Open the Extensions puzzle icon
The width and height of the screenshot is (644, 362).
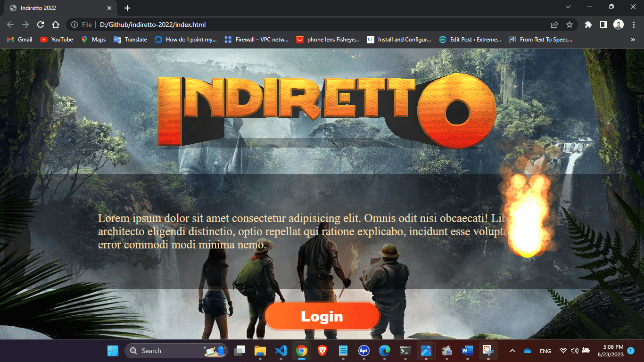[x=588, y=25]
